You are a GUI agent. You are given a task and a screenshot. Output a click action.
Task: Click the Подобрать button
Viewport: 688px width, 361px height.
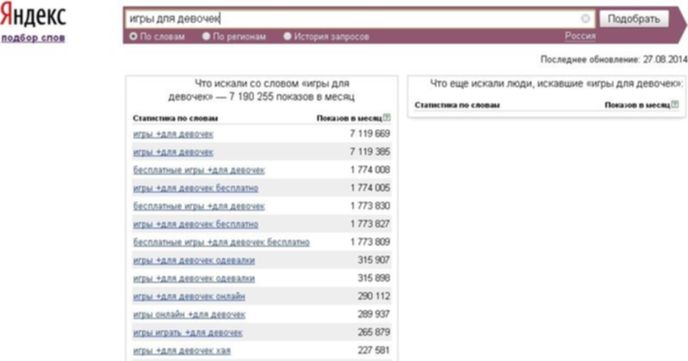(x=634, y=19)
